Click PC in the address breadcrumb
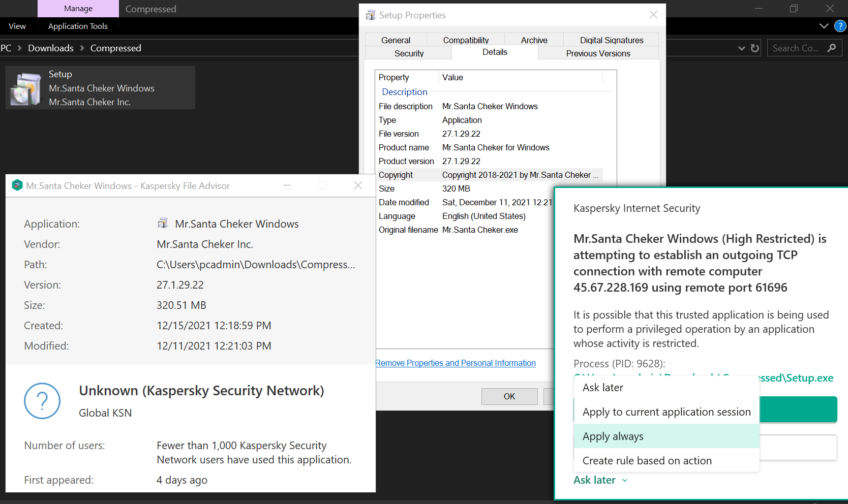The height and width of the screenshot is (504, 848). tap(6, 48)
